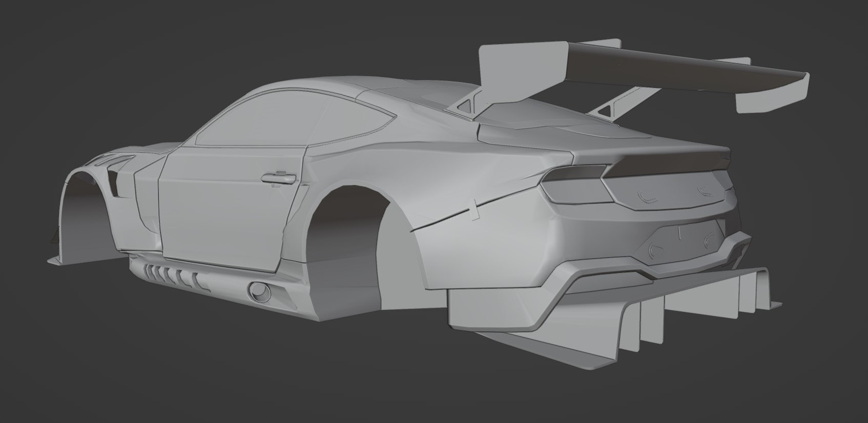Click the door handle on the car
The image size is (868, 423).
coord(279,178)
